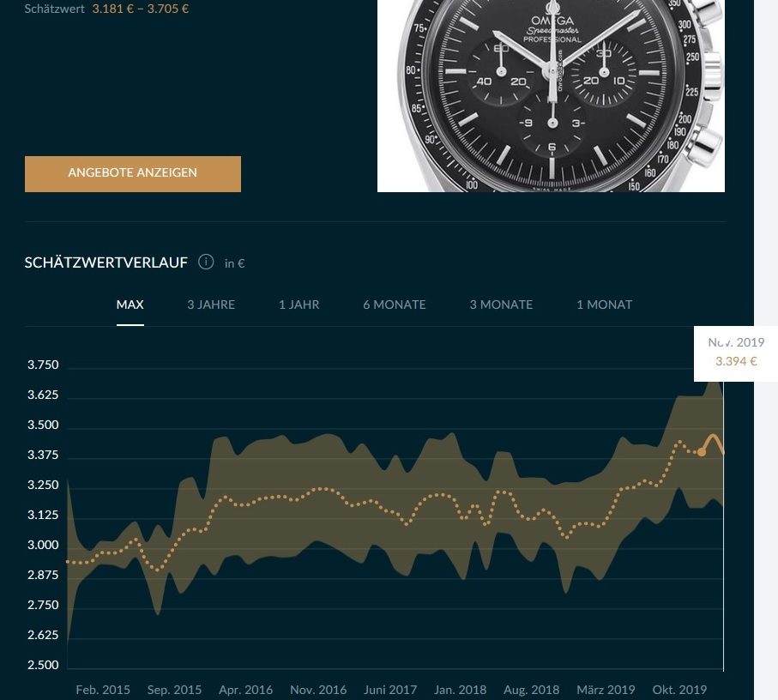Switch to the 3 JAHRE tab
778x700 pixels.
pyautogui.click(x=211, y=305)
